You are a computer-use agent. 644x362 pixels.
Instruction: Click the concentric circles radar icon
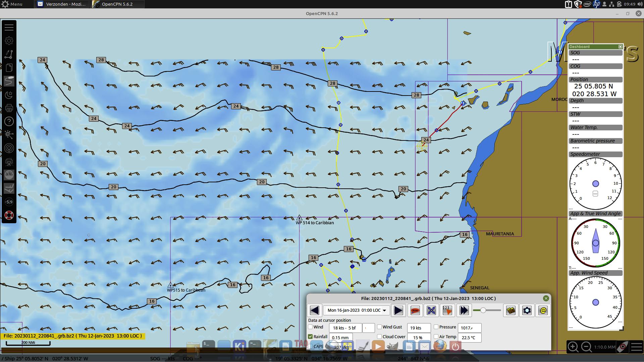tap(9, 148)
